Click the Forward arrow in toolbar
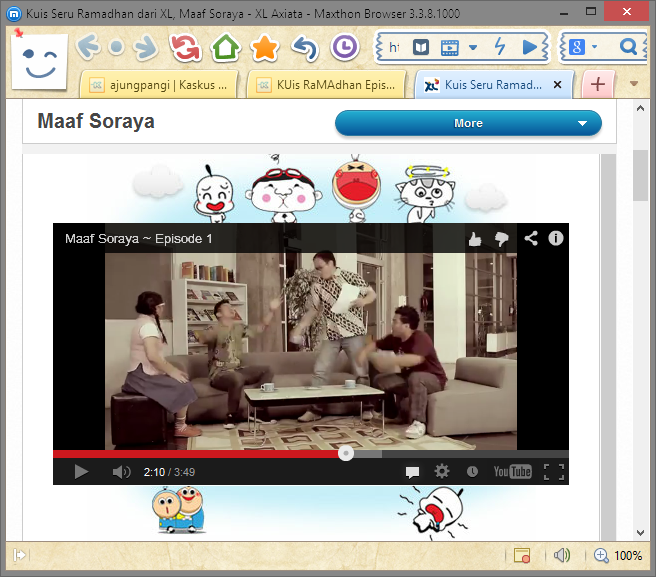 (x=146, y=47)
